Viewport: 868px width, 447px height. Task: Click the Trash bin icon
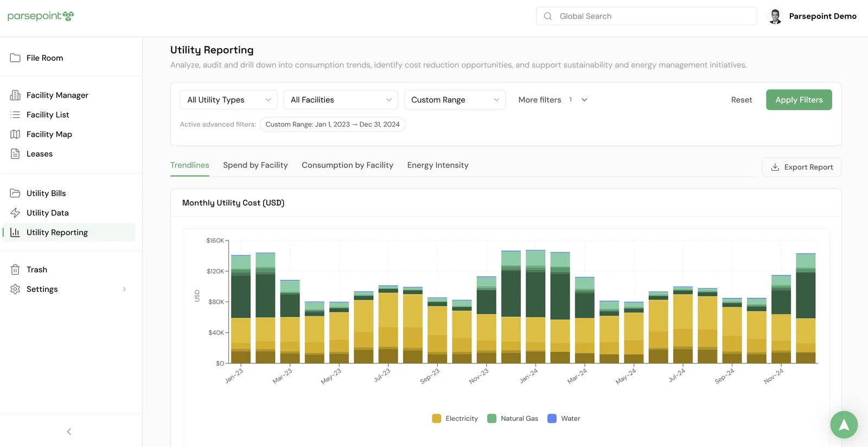click(x=15, y=270)
